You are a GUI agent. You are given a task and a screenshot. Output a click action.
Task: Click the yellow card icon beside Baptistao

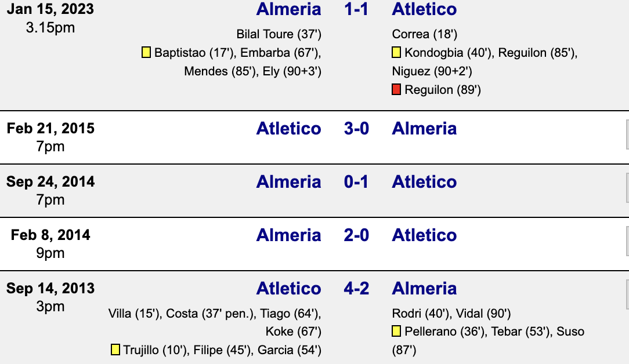pos(146,53)
